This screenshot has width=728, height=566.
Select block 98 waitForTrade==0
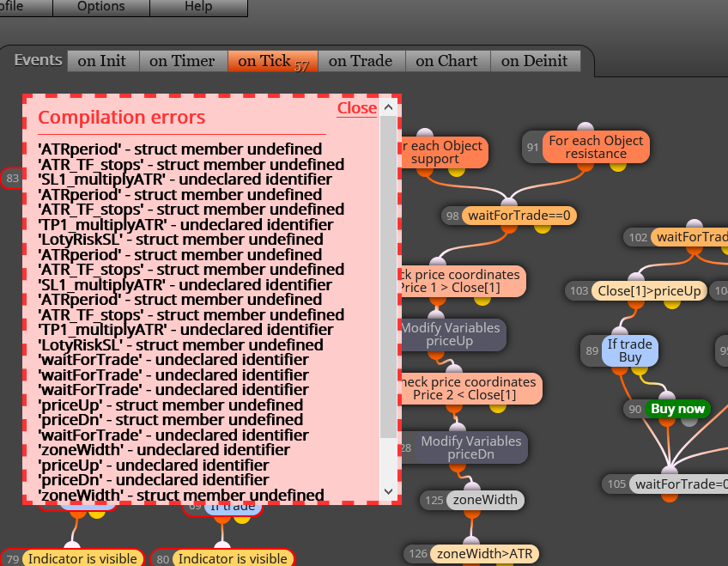519,216
